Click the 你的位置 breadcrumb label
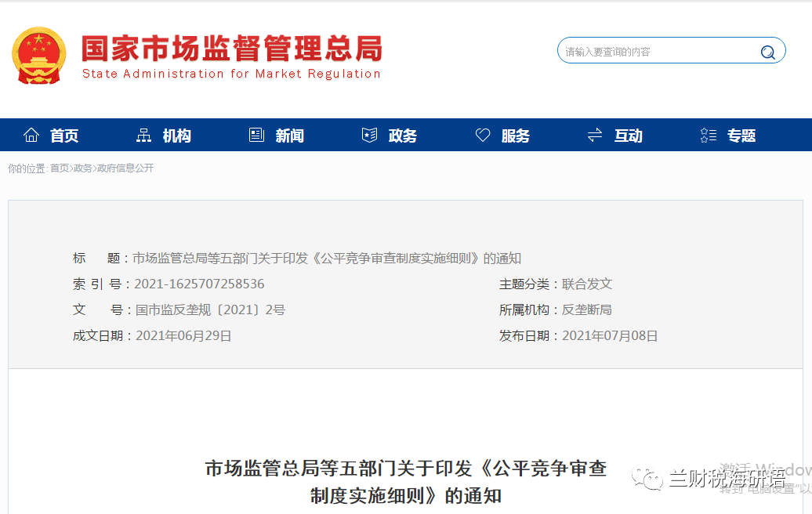 (x=27, y=168)
